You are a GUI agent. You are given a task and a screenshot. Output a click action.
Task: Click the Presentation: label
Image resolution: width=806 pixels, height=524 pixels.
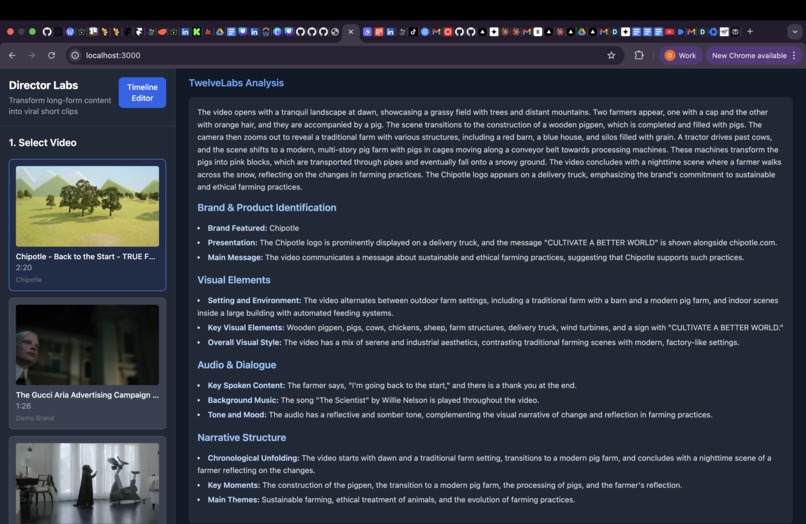pyautogui.click(x=232, y=243)
